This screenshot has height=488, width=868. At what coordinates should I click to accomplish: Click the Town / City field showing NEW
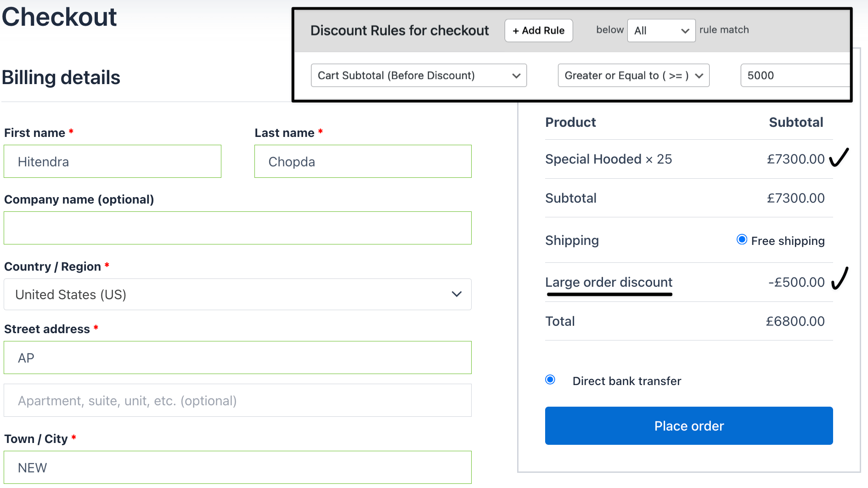pyautogui.click(x=237, y=467)
